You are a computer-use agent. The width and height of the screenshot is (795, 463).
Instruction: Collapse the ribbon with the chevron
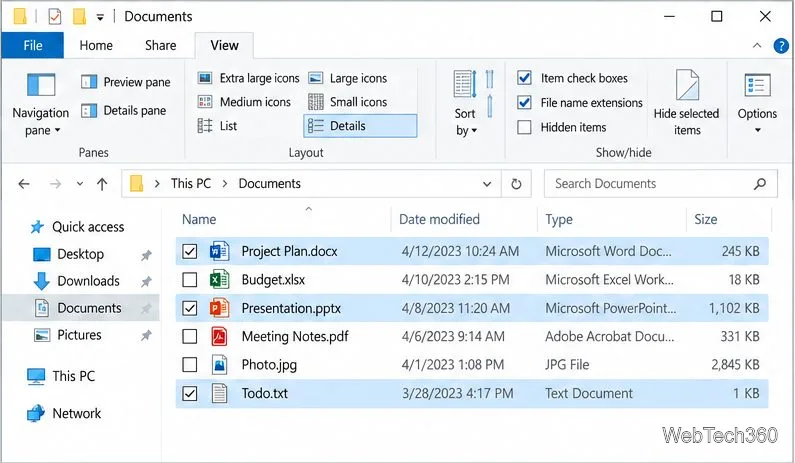(x=757, y=46)
